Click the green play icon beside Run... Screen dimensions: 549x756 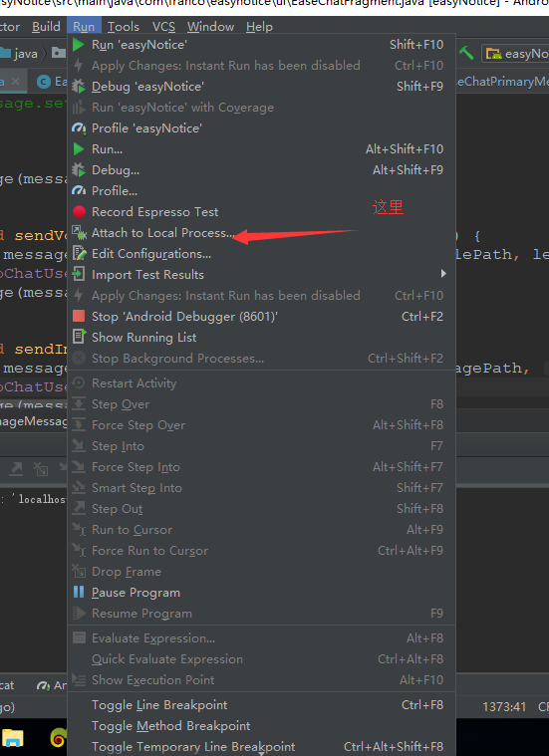[78, 149]
